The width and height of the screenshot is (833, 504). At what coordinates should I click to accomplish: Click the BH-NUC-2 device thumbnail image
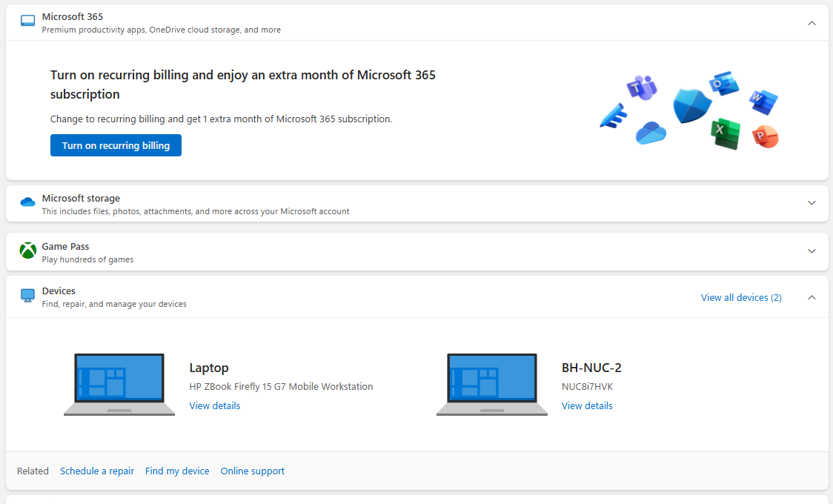tap(492, 385)
